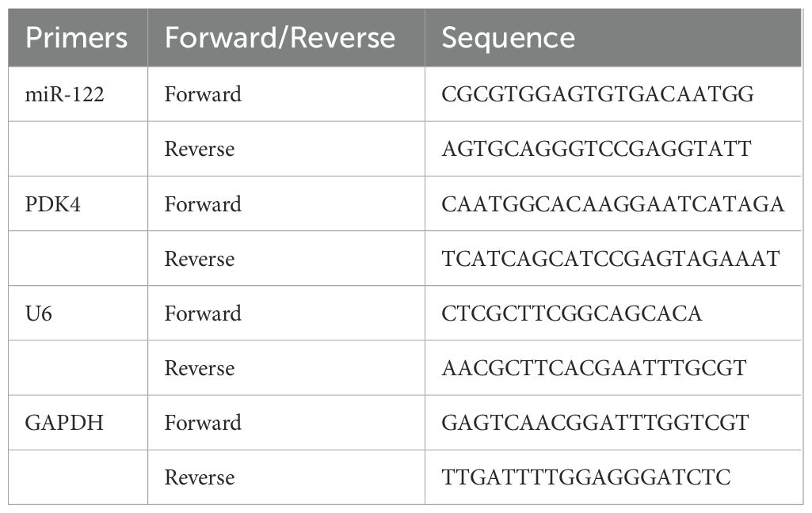Click the Forward cell in miR-122 row

tap(203, 94)
